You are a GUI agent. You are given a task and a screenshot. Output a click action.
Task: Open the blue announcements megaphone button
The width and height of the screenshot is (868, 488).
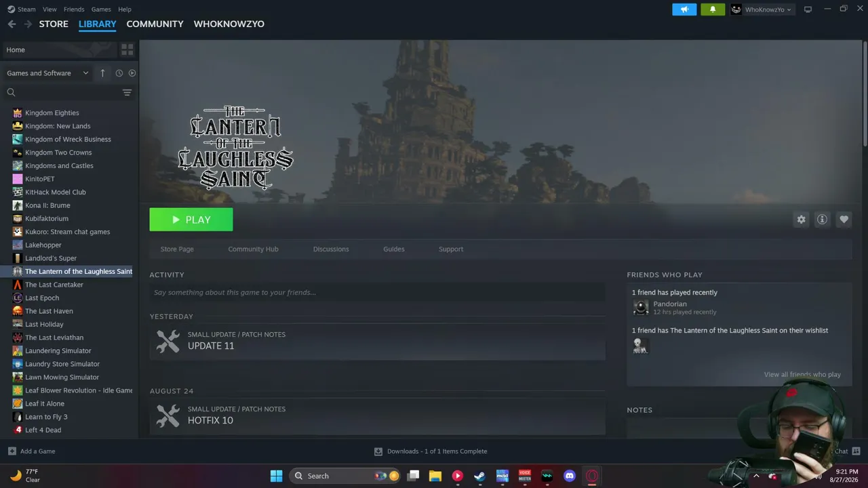[684, 9]
